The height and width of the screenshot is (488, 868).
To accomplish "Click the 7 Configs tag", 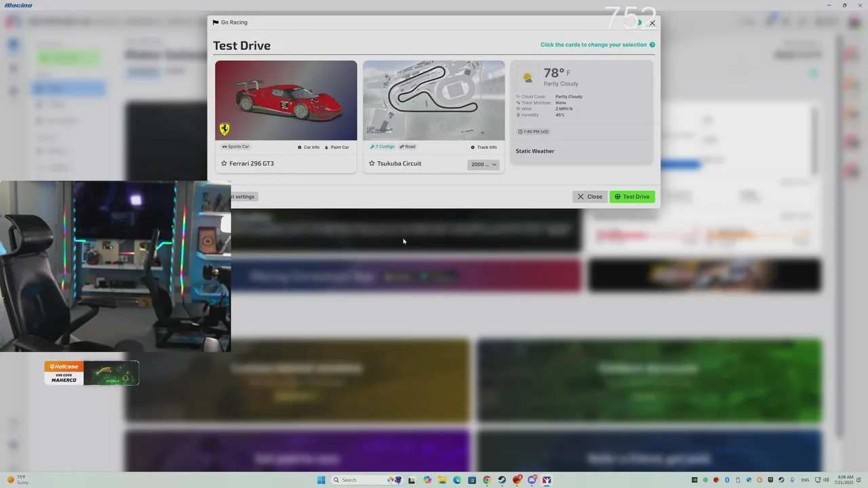I will pyautogui.click(x=382, y=146).
